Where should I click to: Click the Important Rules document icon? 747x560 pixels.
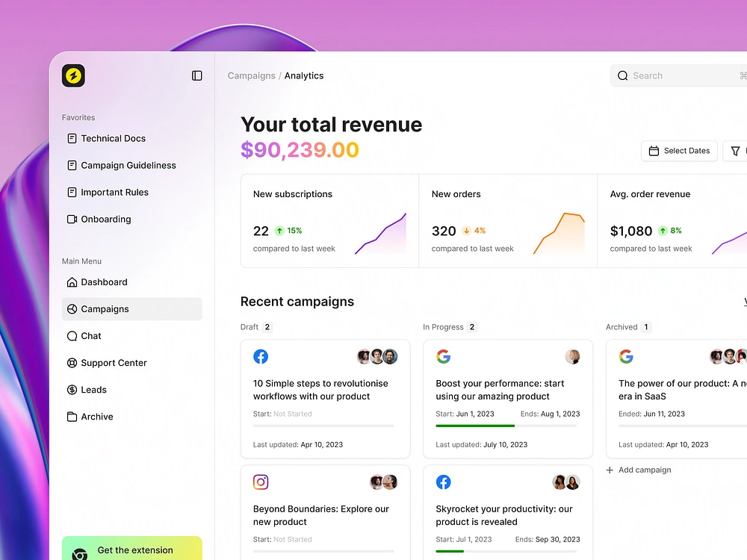point(72,193)
